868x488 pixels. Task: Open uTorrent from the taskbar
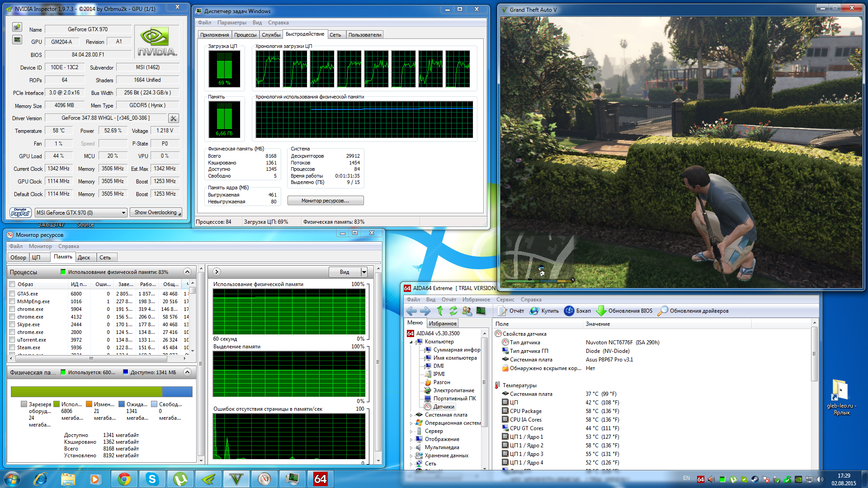point(180,479)
